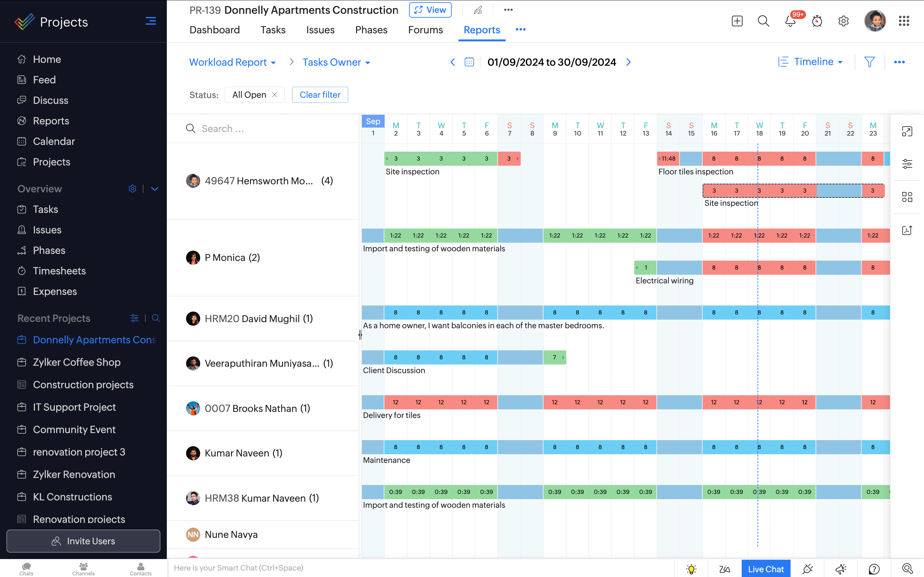The width and height of the screenshot is (924, 577).
Task: Click the quick add plus icon
Action: [737, 21]
